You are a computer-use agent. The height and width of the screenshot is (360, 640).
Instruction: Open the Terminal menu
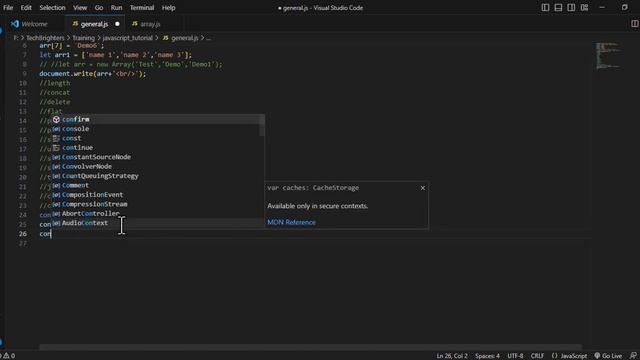tap(142, 8)
